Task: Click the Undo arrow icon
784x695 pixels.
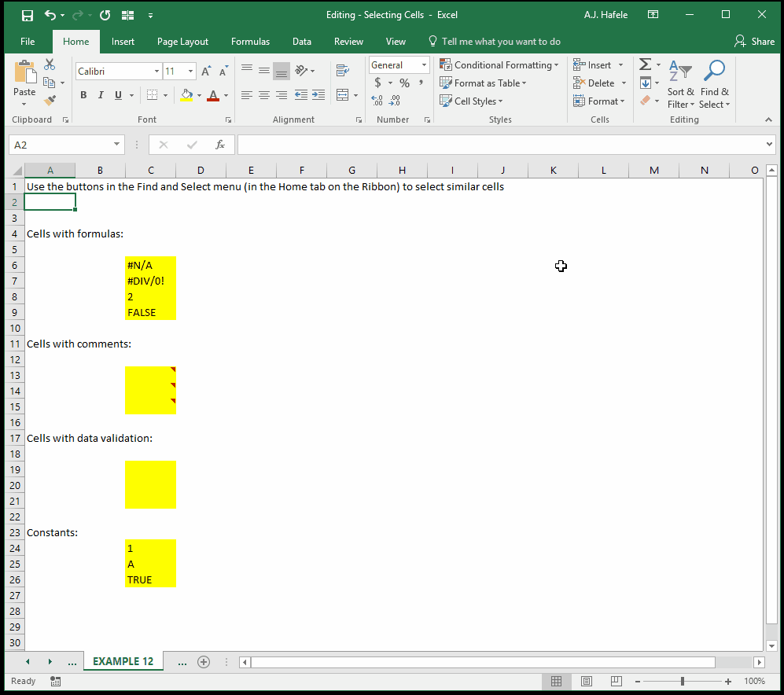Action: tap(50, 15)
